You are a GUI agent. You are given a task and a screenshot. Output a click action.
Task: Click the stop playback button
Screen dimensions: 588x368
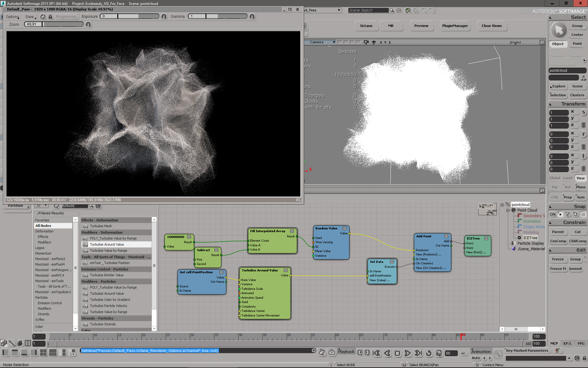[397, 353]
